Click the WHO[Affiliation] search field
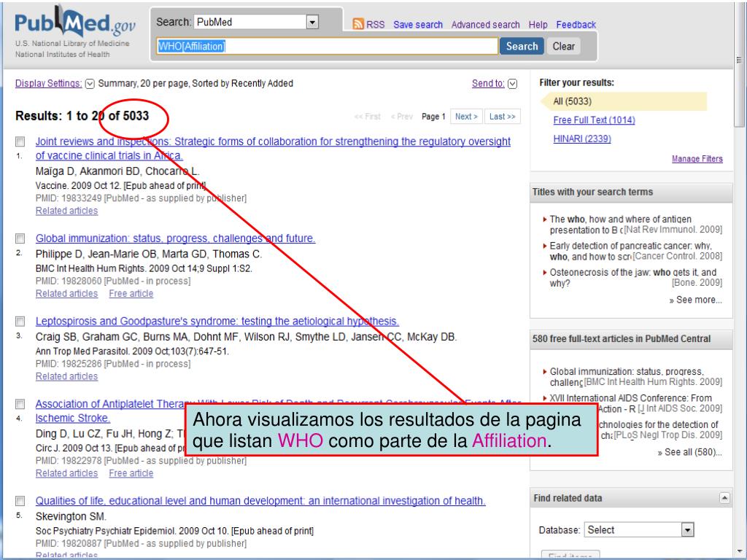 pos(328,46)
